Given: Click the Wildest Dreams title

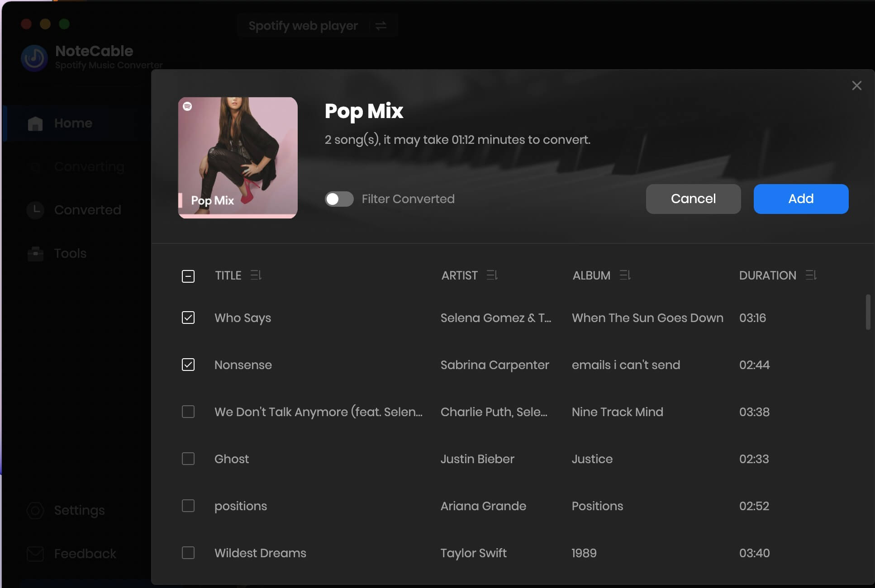Looking at the screenshot, I should coord(260,553).
